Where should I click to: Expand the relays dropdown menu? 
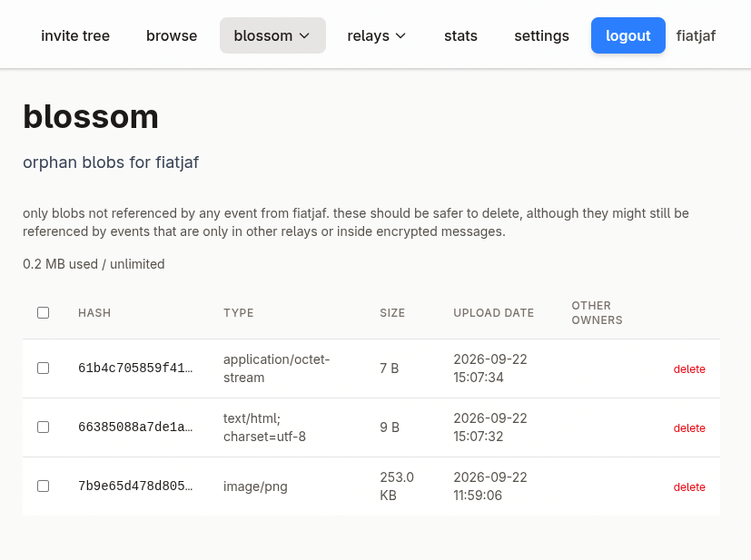[x=377, y=36]
